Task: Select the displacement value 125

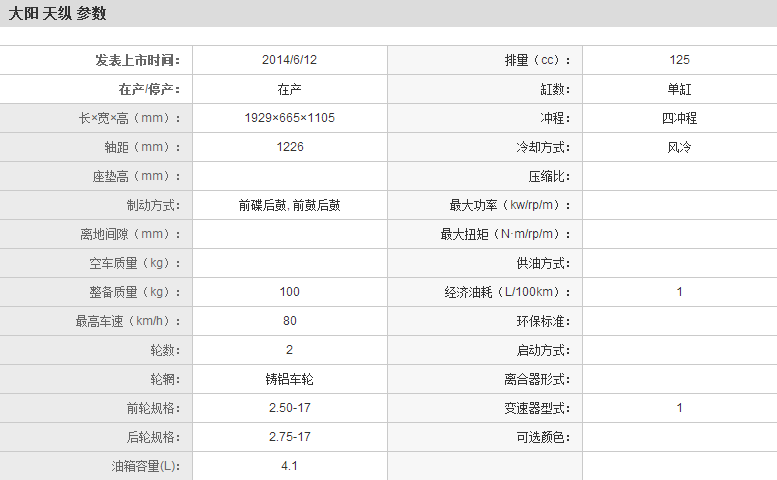Action: coord(679,60)
